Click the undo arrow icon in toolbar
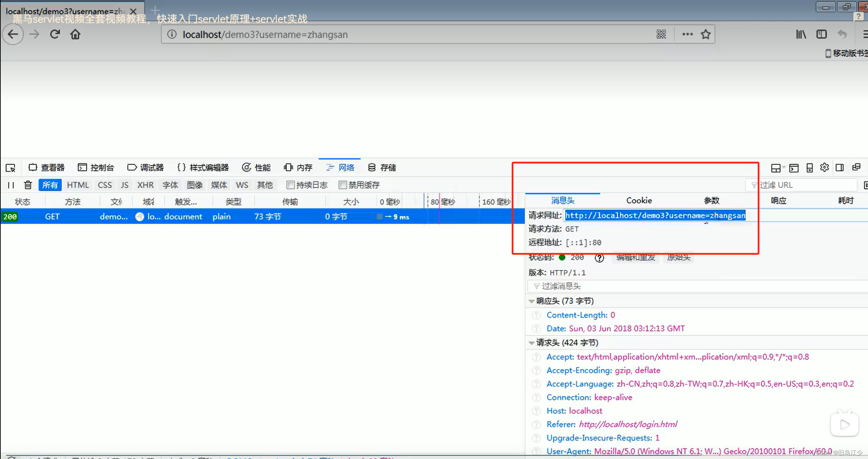This screenshot has width=868, height=459. coord(842,34)
